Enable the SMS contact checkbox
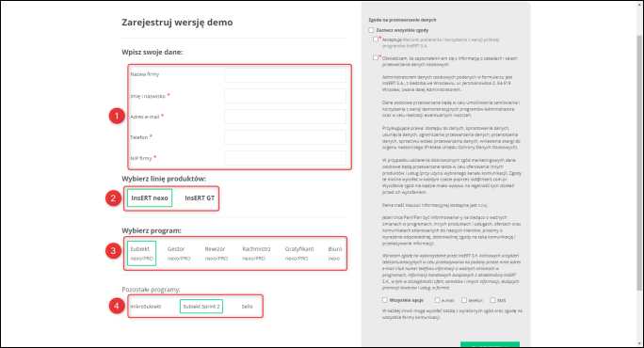 [492, 300]
